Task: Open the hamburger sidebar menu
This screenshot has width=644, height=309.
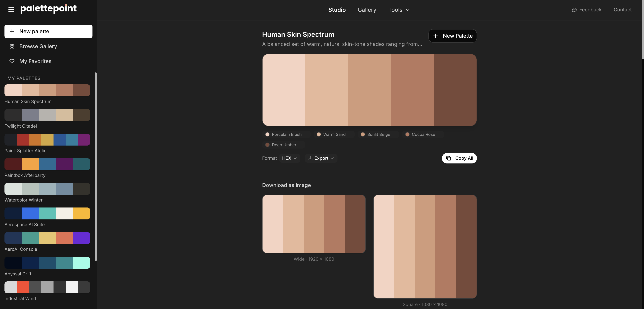Action: click(11, 10)
